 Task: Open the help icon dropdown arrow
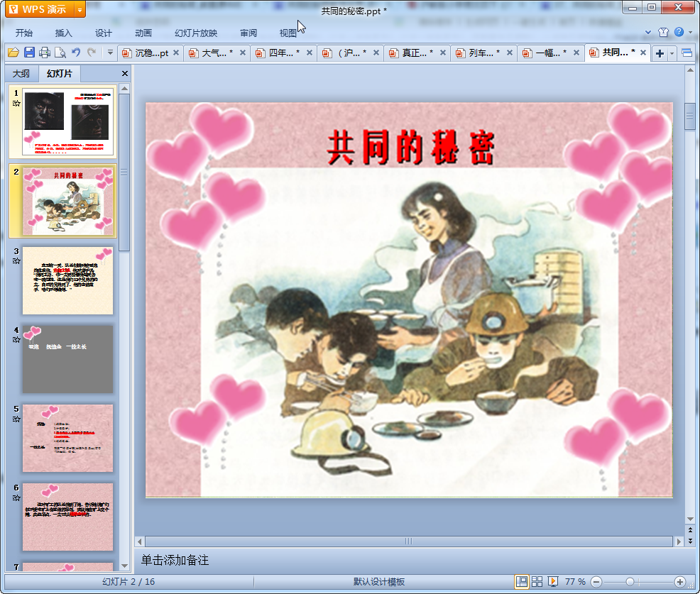[x=690, y=32]
